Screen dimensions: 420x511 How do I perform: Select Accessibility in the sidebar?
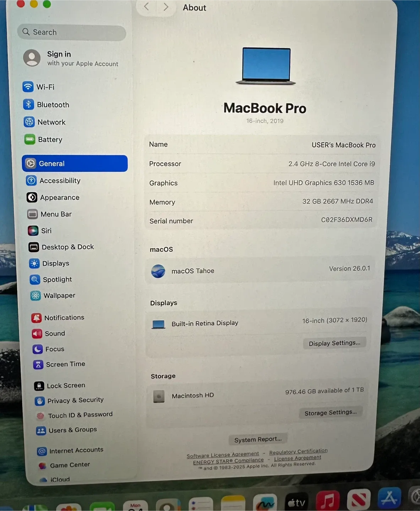[60, 181]
